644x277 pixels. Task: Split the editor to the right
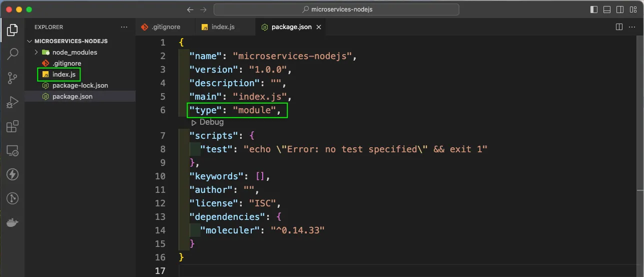[619, 27]
